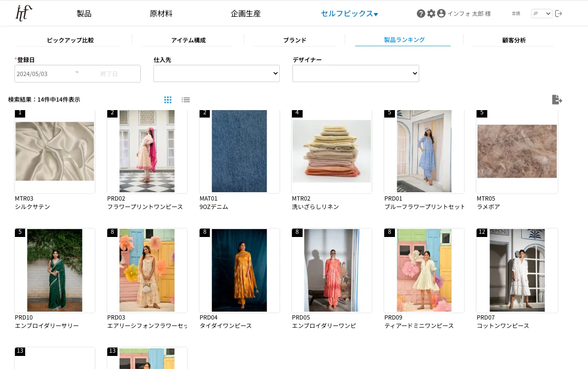Switch to the アイテム構成 tab

(188, 40)
